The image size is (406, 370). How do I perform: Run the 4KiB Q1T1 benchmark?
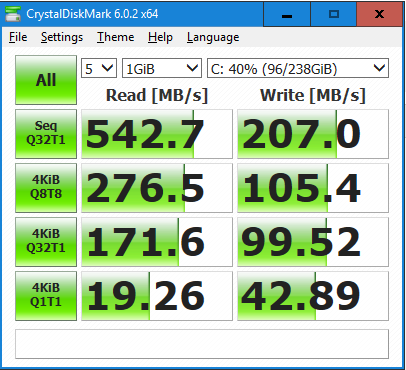[46, 296]
